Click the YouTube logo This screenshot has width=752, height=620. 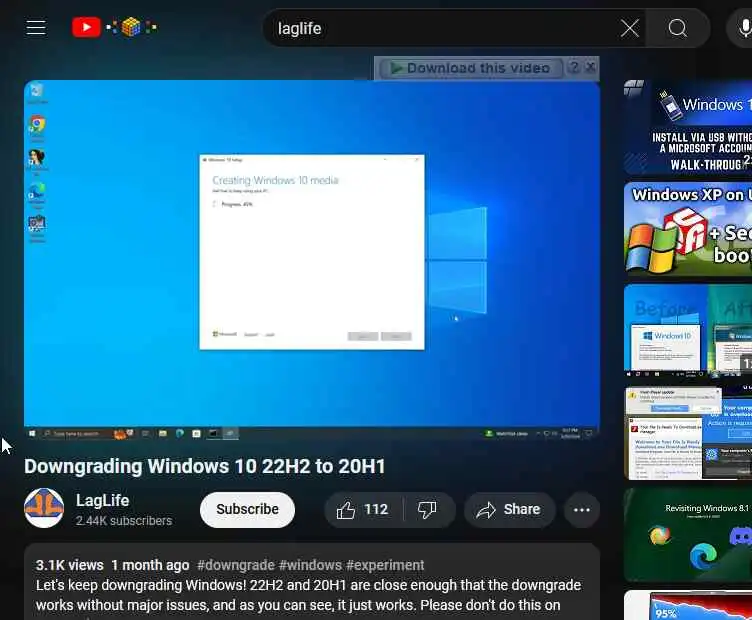click(x=86, y=27)
